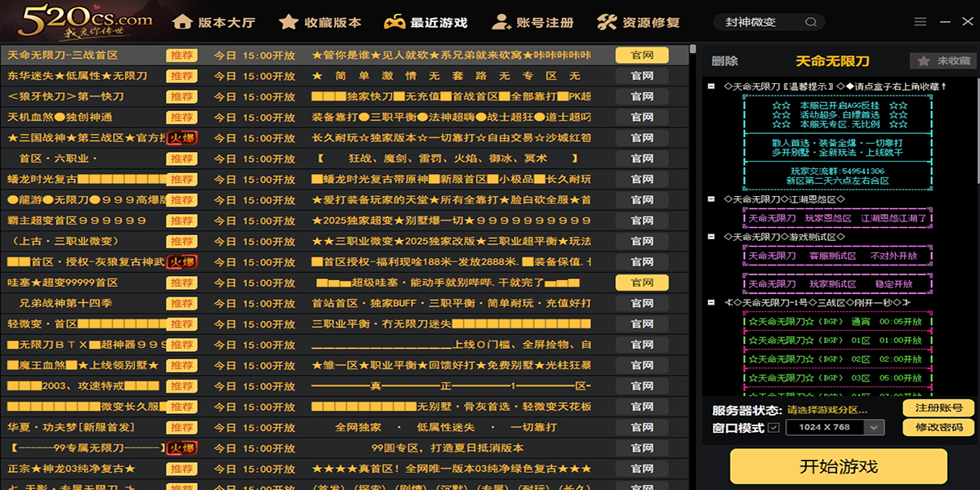Viewport: 980px width, 490px height.
Task: Open 官网 link for 哇塞超变99999首区
Action: click(640, 283)
